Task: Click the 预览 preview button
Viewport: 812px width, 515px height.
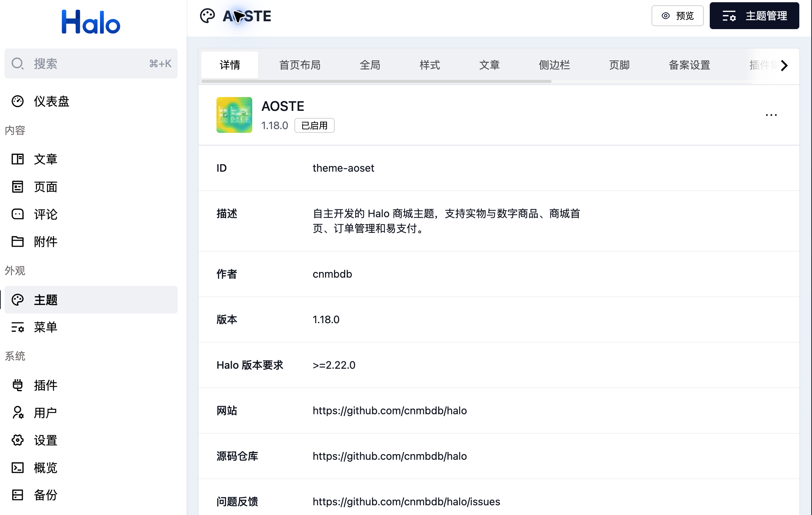Action: tap(678, 16)
